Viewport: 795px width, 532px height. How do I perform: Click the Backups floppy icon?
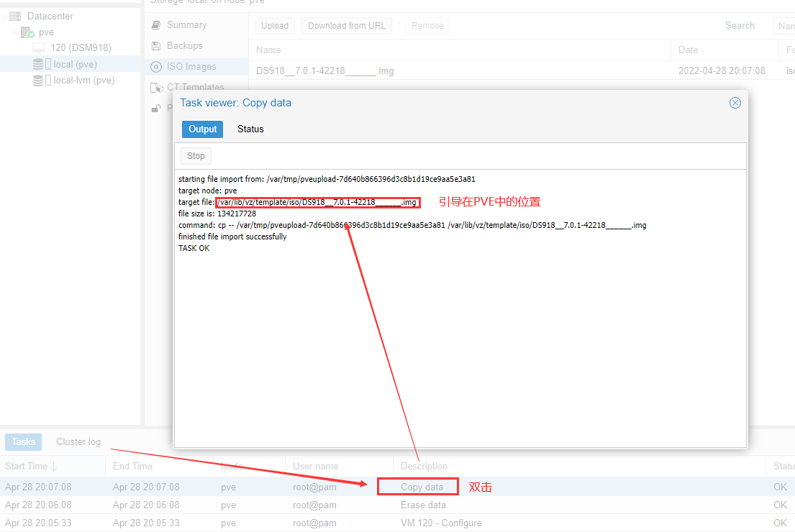pos(156,46)
